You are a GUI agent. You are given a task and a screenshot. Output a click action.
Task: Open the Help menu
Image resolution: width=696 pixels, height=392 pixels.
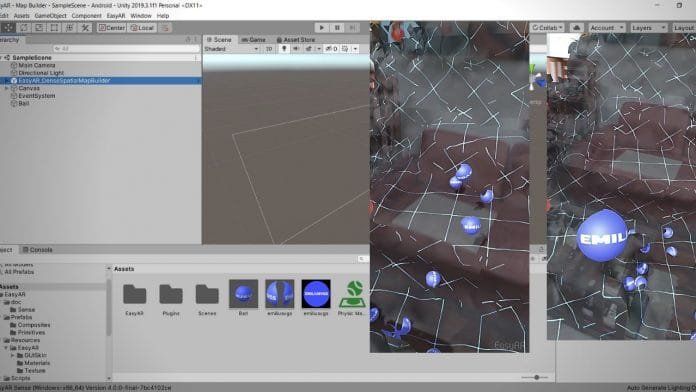(x=163, y=16)
